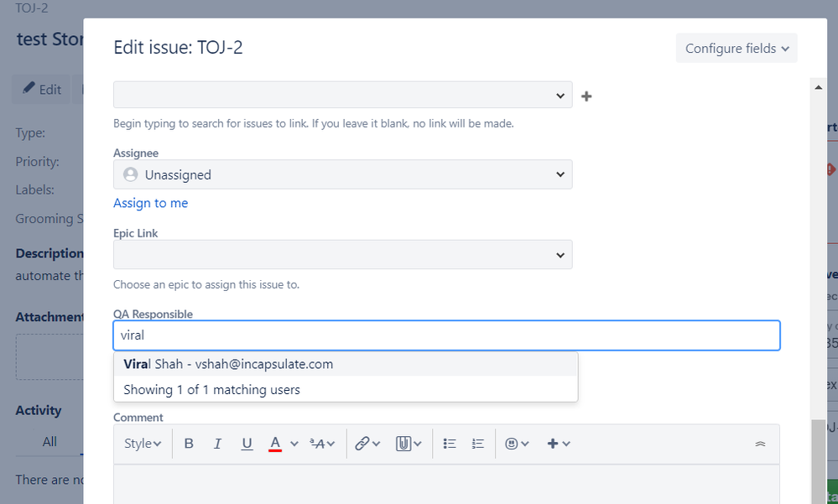Collapse the comment toolbar with double chevron
This screenshot has height=504, width=838.
coord(760,444)
